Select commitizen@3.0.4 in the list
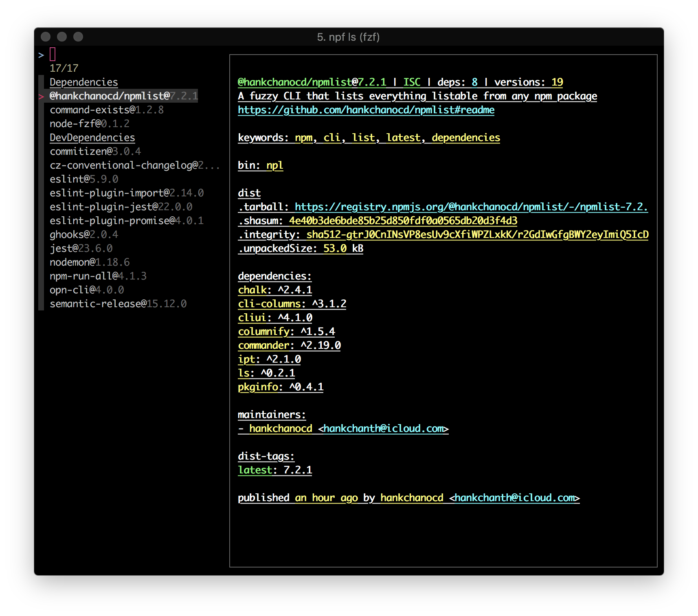The image size is (698, 616). click(x=95, y=151)
